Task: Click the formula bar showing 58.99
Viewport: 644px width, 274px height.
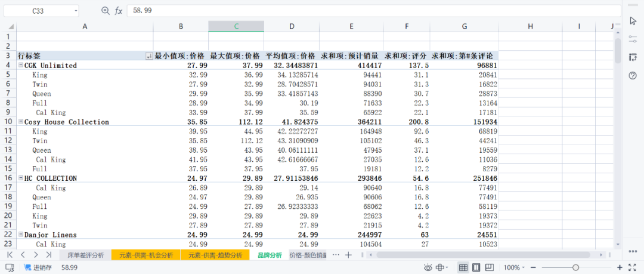Action: (x=374, y=11)
